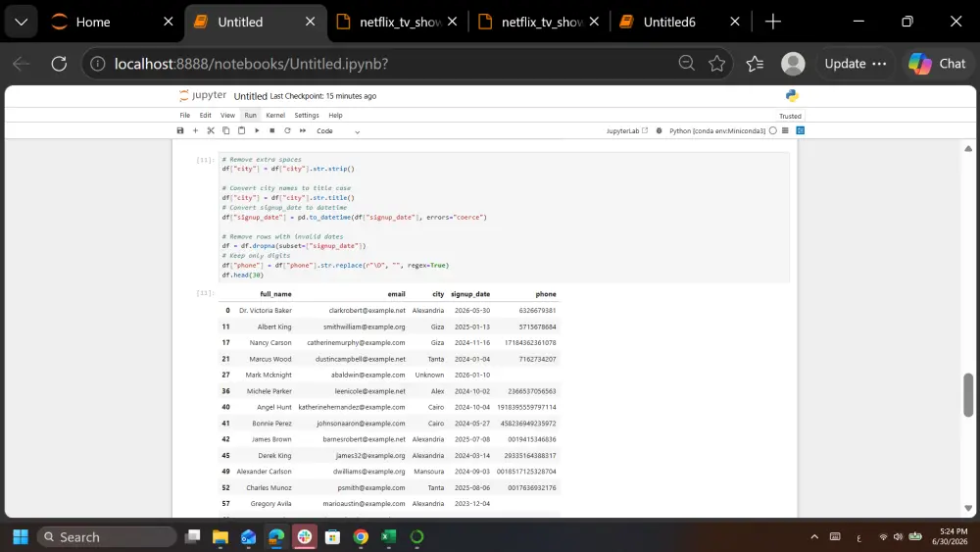Click the taskbar Search box
This screenshot has height=552, width=980.
(106, 537)
